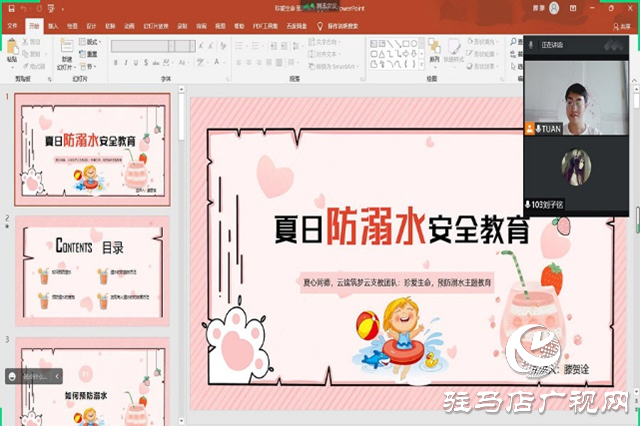Open the Insert ribbon tab
Image resolution: width=640 pixels, height=426 pixels.
52,25
